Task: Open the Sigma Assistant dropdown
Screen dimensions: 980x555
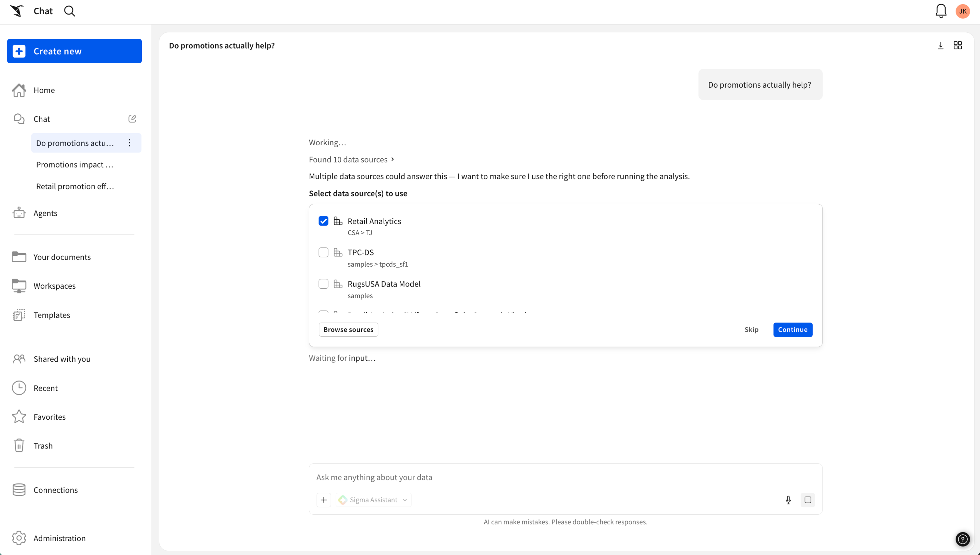Action: coord(373,500)
